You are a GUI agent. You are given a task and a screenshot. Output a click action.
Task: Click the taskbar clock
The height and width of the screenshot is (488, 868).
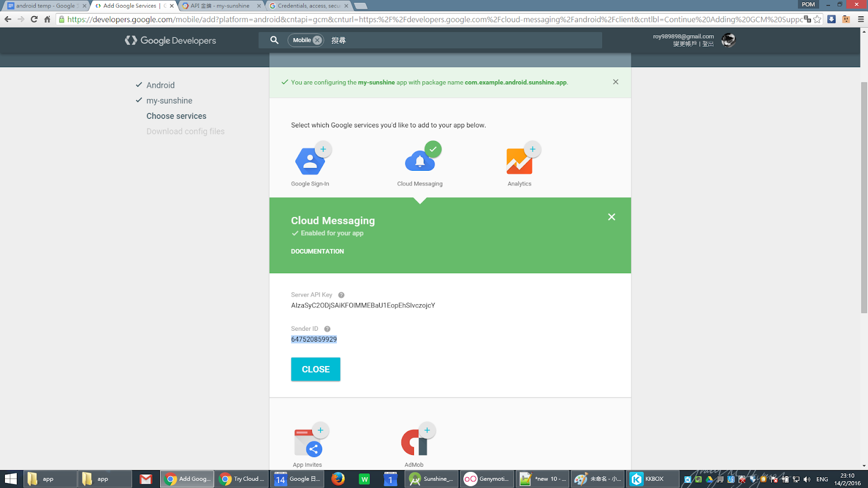[847, 479]
